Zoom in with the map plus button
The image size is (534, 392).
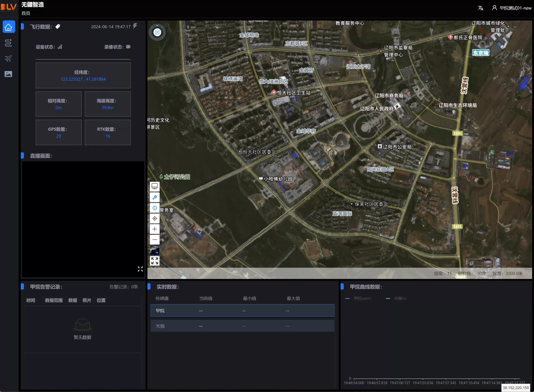[x=155, y=229]
